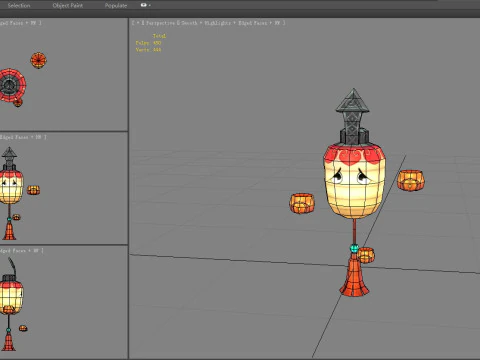Open Smooth + Highlights shading label menu
Image resolution: width=480 pixels, height=360 pixels.
[206, 23]
